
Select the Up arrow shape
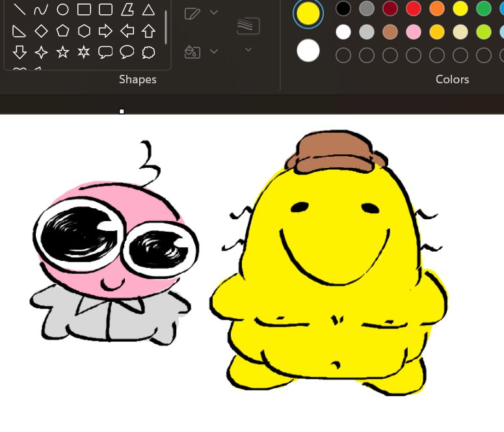(148, 31)
